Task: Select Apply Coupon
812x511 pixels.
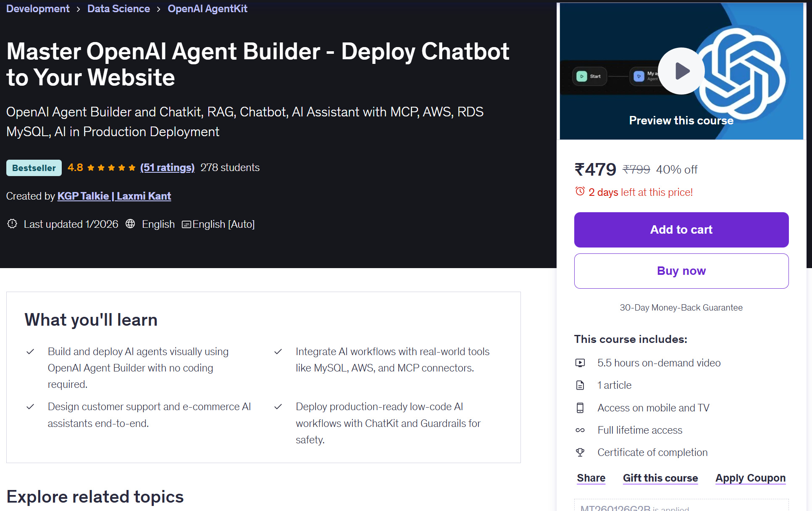Action: coord(750,478)
